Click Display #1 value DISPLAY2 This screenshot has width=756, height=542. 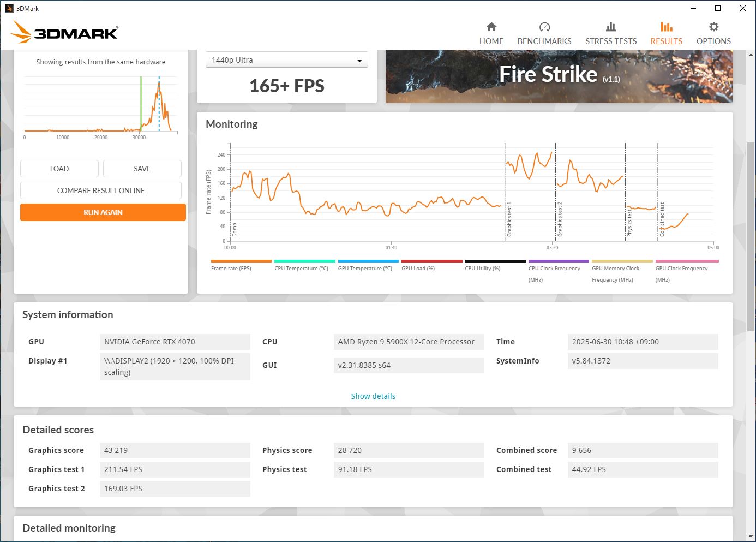coord(175,367)
